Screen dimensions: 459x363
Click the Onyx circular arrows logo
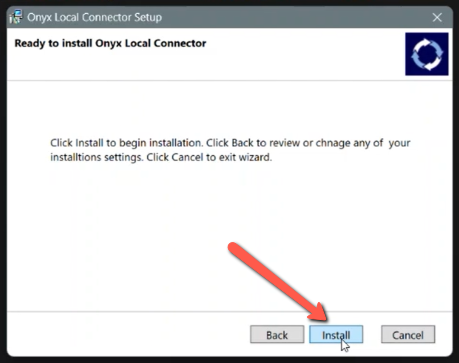click(427, 54)
